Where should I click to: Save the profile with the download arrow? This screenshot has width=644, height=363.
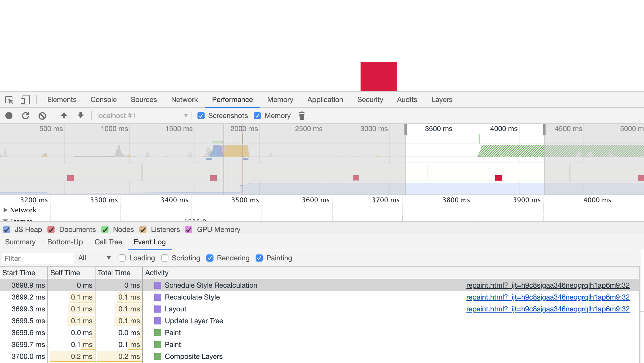click(x=80, y=116)
